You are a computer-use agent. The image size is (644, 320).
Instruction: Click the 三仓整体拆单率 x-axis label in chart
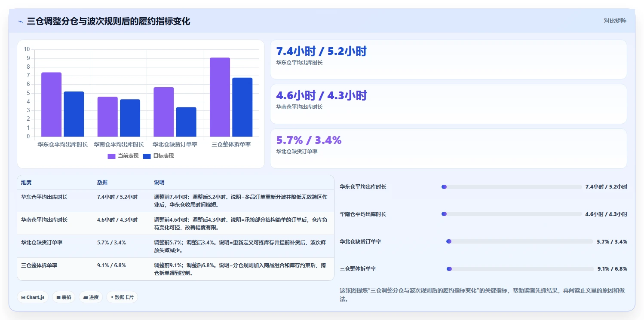(231, 145)
